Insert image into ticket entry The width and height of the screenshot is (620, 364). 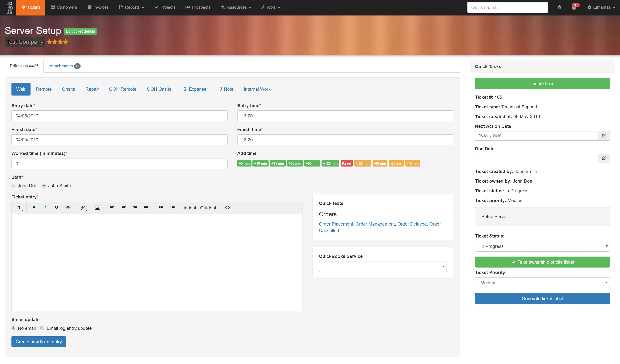(97, 208)
